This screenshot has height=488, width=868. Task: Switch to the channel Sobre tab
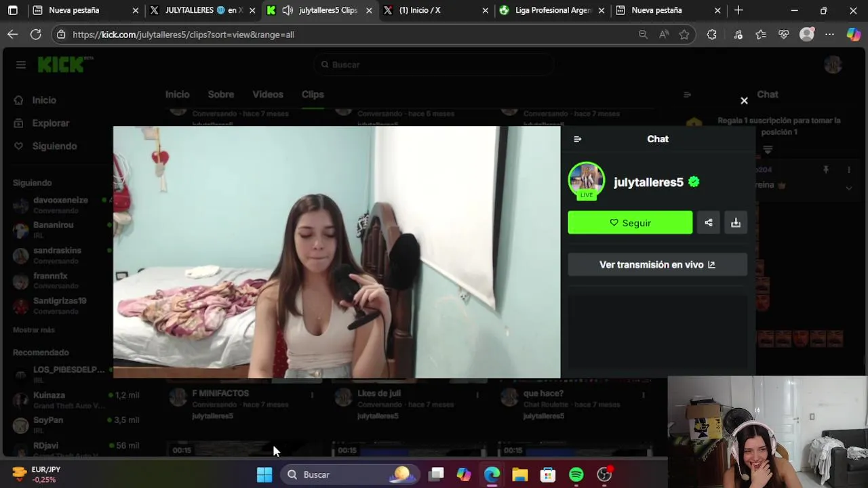pyautogui.click(x=221, y=94)
